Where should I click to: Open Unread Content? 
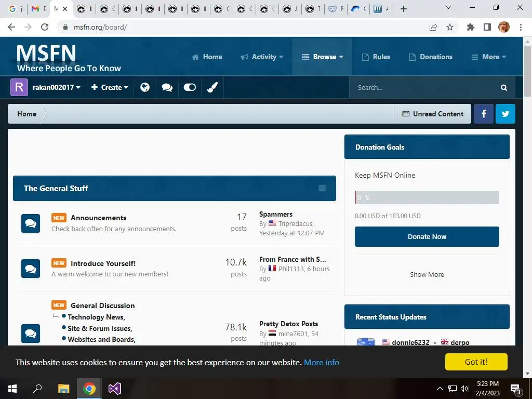tap(433, 114)
